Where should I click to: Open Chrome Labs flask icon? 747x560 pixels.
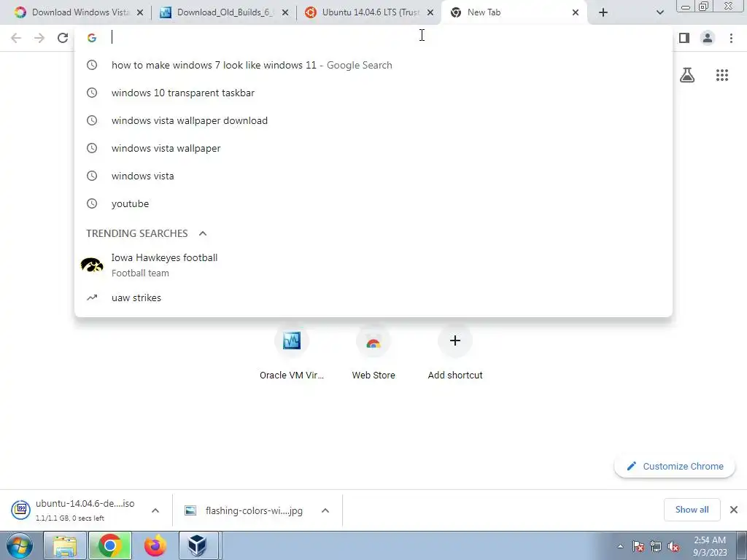[687, 75]
